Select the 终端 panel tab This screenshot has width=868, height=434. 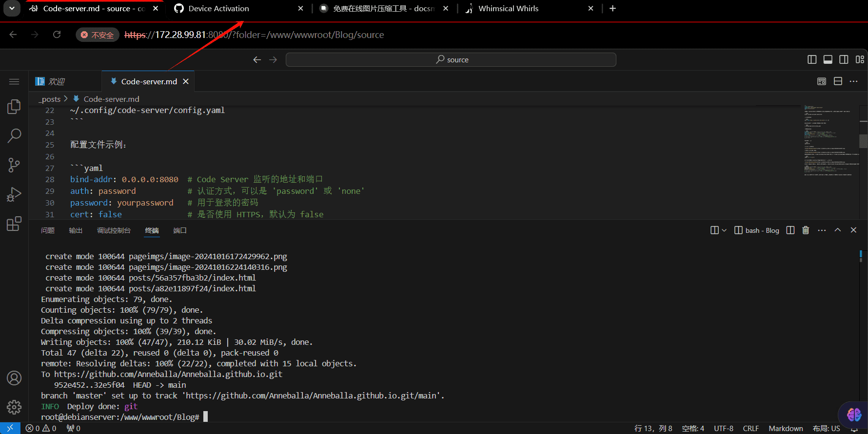click(x=152, y=230)
